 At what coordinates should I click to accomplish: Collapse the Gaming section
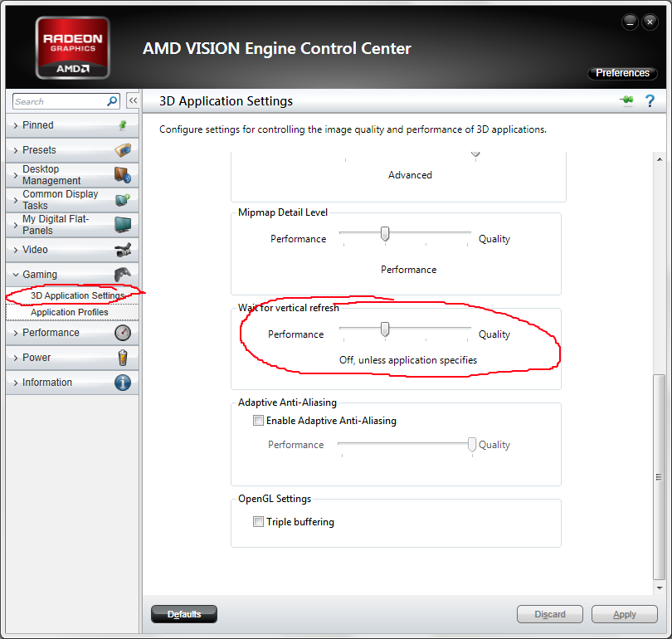[72, 275]
